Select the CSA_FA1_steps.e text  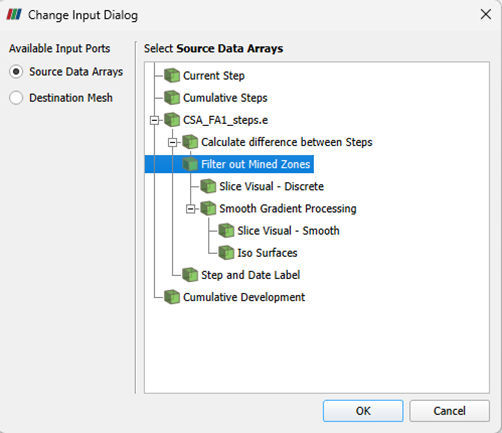(x=225, y=120)
